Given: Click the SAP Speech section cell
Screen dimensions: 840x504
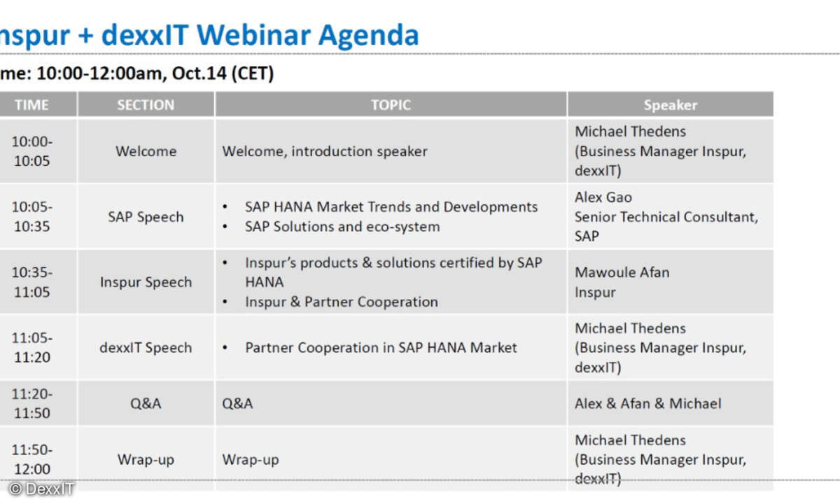Looking at the screenshot, I should tap(146, 216).
